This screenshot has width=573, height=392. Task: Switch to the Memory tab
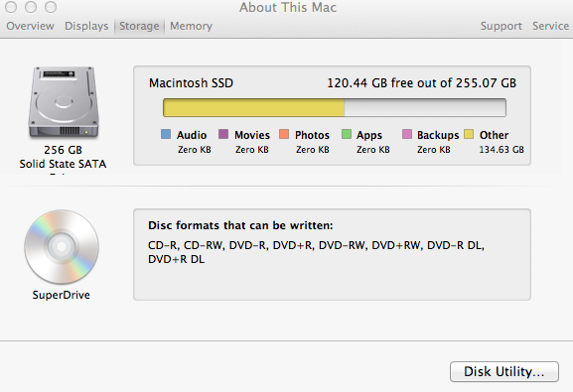(191, 26)
